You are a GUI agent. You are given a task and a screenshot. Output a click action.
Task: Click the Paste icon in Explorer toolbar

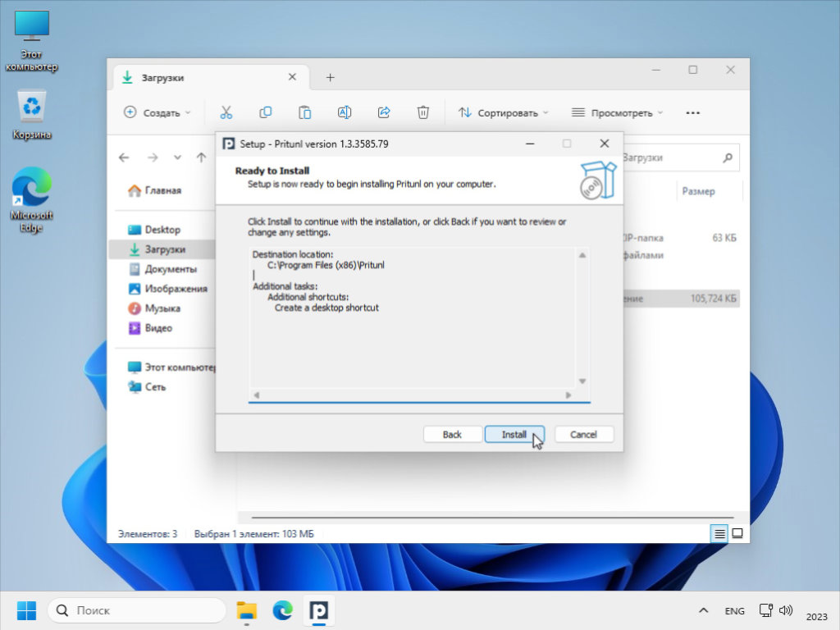point(305,112)
